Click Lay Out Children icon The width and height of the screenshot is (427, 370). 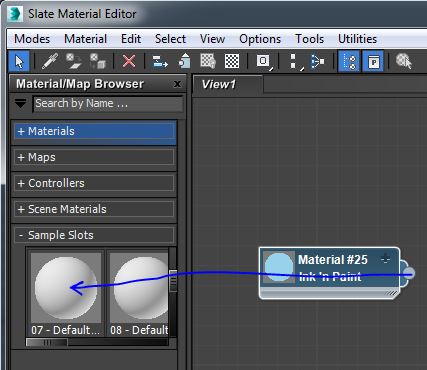[317, 62]
